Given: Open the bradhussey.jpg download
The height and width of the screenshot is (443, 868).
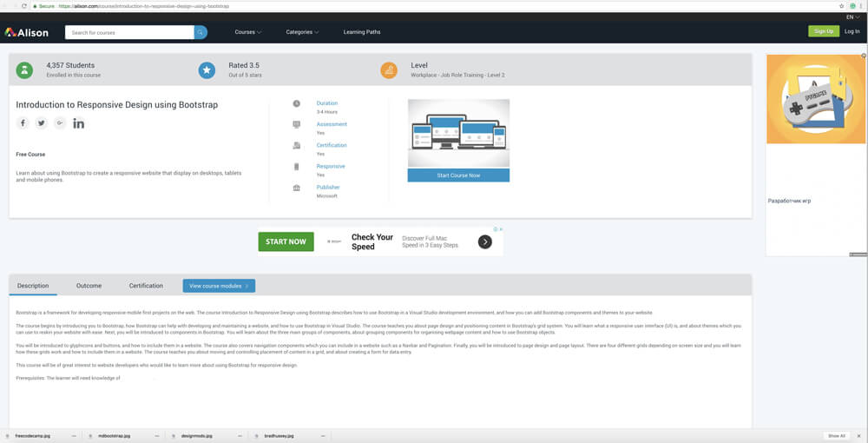Looking at the screenshot, I should [x=279, y=436].
